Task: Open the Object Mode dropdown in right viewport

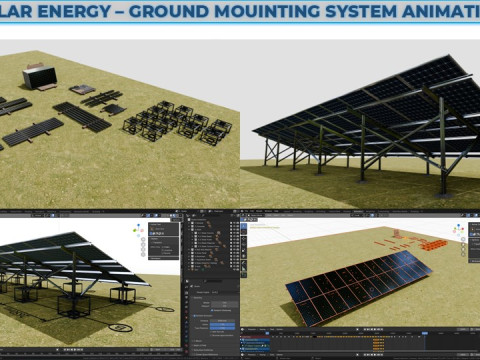Action: [256, 215]
